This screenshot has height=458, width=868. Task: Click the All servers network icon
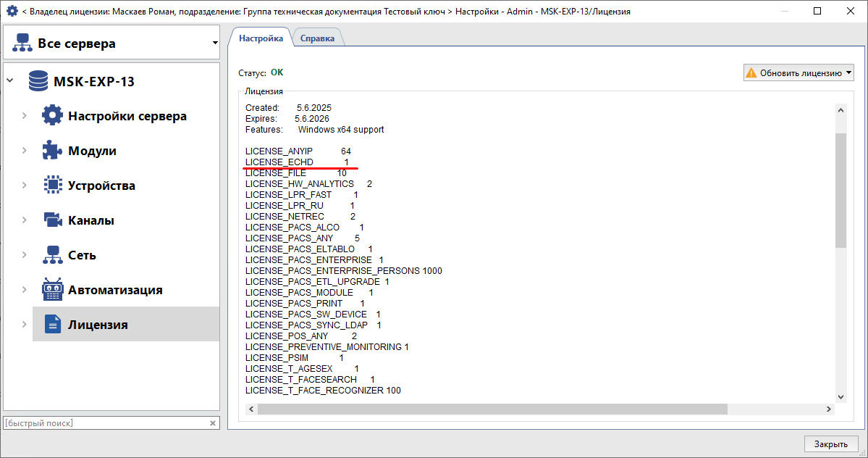(x=22, y=43)
